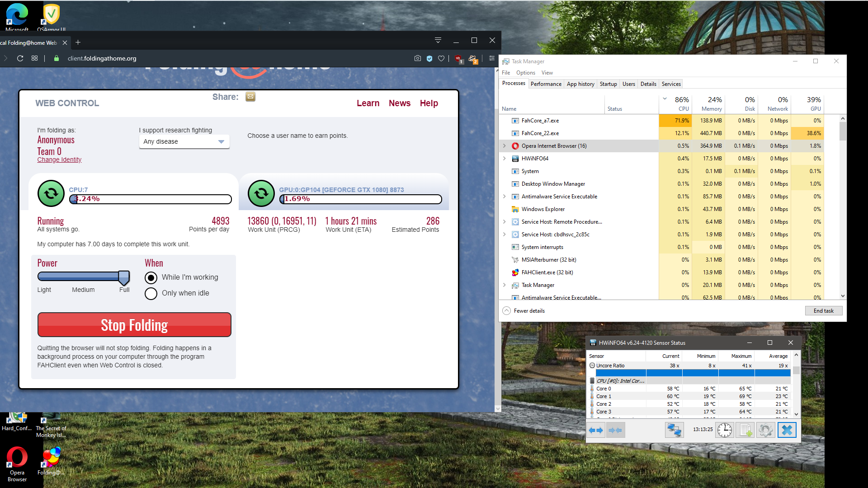Expand Opera Internet Browser process group
The height and width of the screenshot is (488, 868).
pos(505,146)
